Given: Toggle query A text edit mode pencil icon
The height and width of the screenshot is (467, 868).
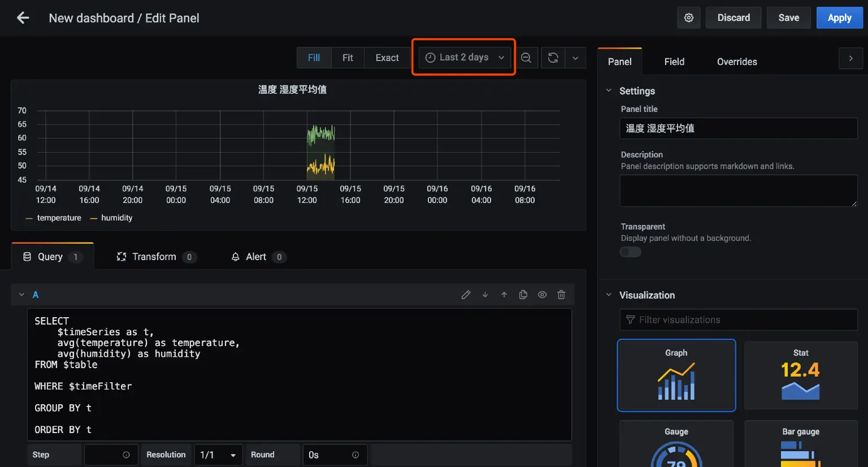Looking at the screenshot, I should pyautogui.click(x=466, y=295).
